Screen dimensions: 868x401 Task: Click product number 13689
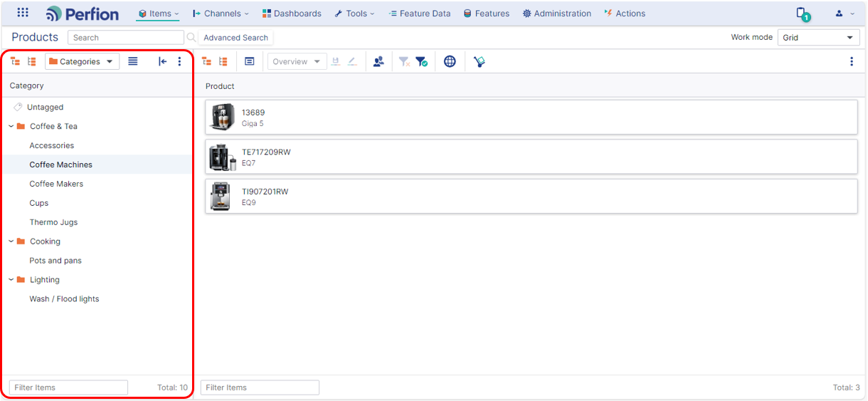[x=253, y=113]
